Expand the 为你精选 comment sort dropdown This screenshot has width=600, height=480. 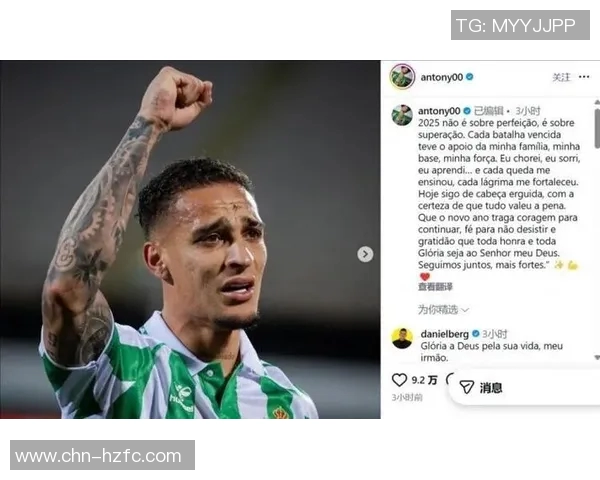coord(443,309)
